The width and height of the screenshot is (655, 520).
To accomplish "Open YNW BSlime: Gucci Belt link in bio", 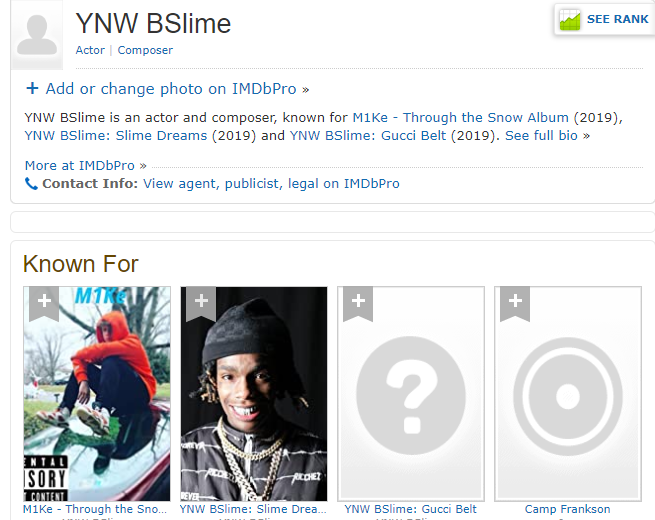I will pos(368,136).
